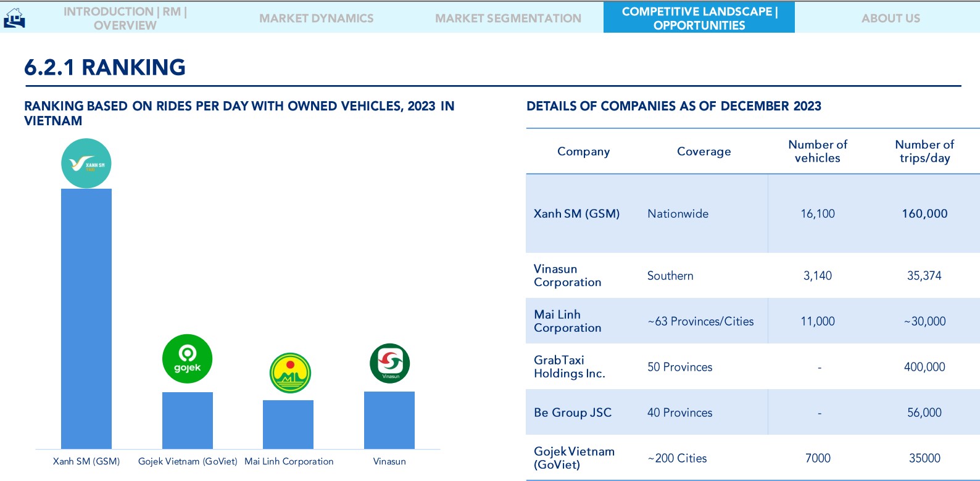The width and height of the screenshot is (980, 481).
Task: Click the Mai Linh Corporation bar in chart
Action: (x=288, y=424)
